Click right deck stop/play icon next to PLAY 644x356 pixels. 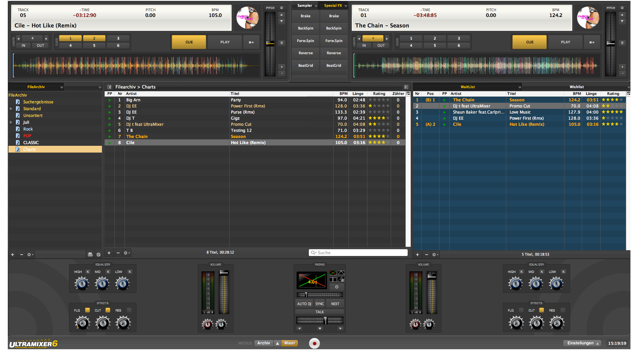pyautogui.click(x=592, y=42)
